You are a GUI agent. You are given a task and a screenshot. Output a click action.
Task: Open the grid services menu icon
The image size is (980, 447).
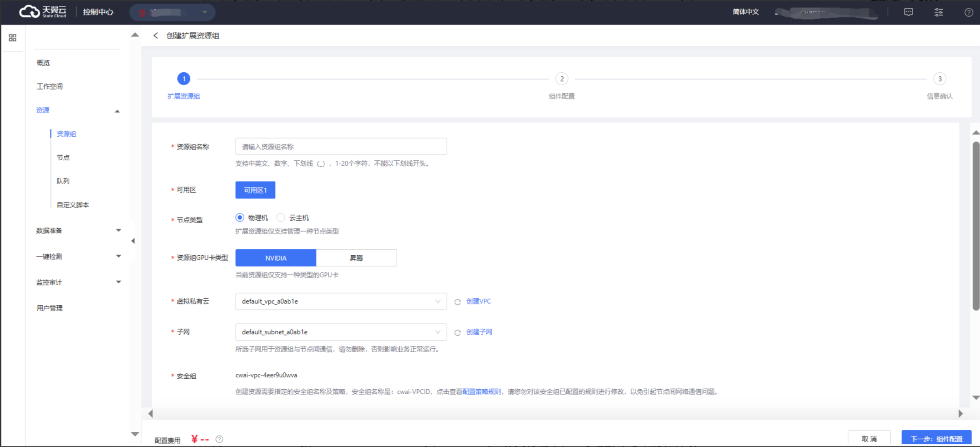click(13, 38)
